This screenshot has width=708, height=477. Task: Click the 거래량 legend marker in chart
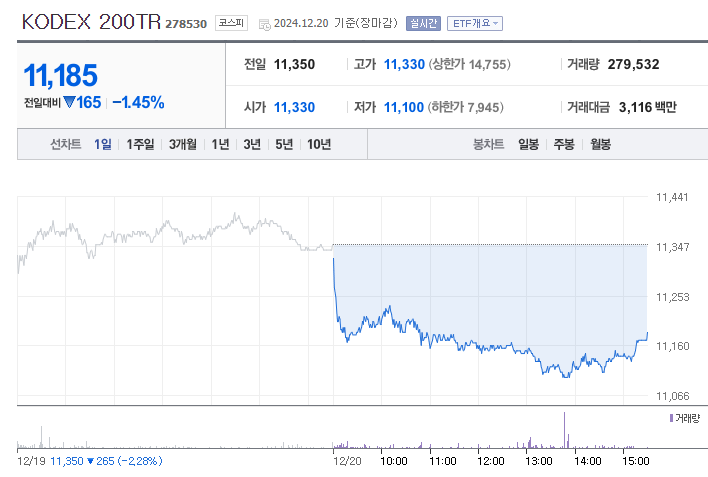671,418
